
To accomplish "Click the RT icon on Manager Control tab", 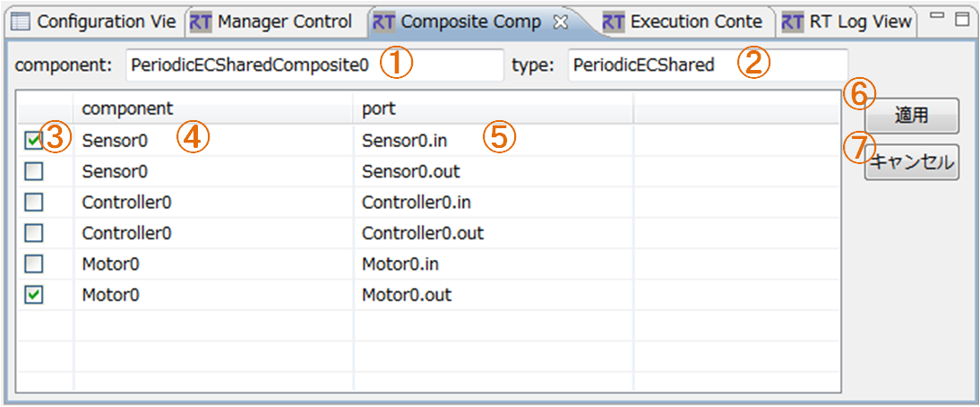I will pos(200,22).
